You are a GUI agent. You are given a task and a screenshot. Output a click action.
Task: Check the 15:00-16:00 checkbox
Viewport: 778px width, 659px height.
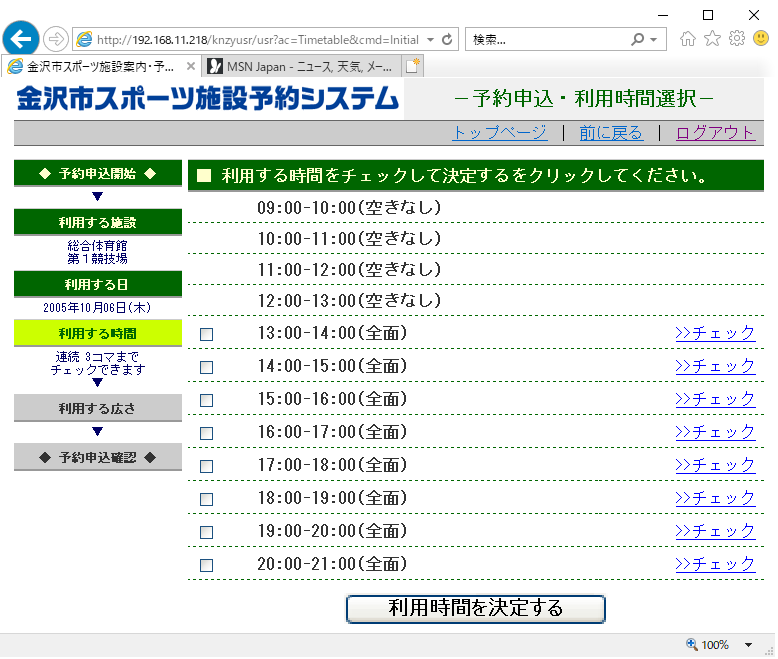click(x=206, y=400)
